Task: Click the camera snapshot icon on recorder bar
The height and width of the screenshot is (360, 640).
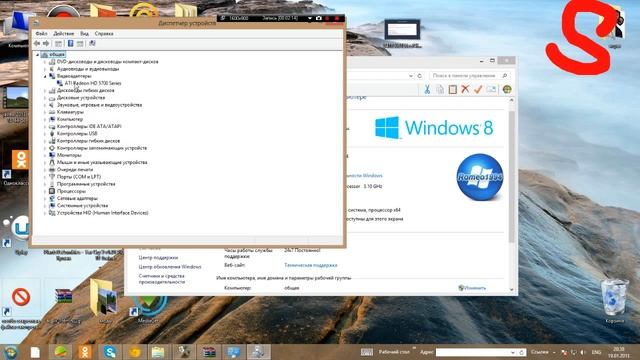Action: [319, 18]
